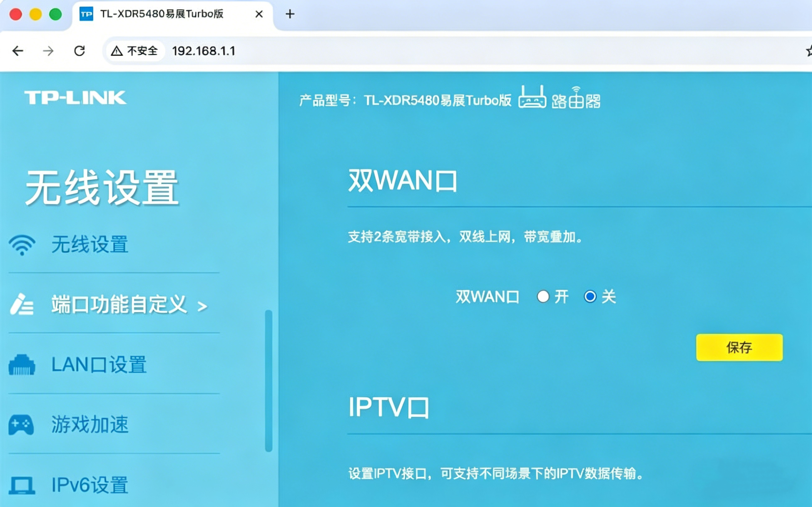Click the browser back arrow
This screenshot has width=812, height=507.
18,51
